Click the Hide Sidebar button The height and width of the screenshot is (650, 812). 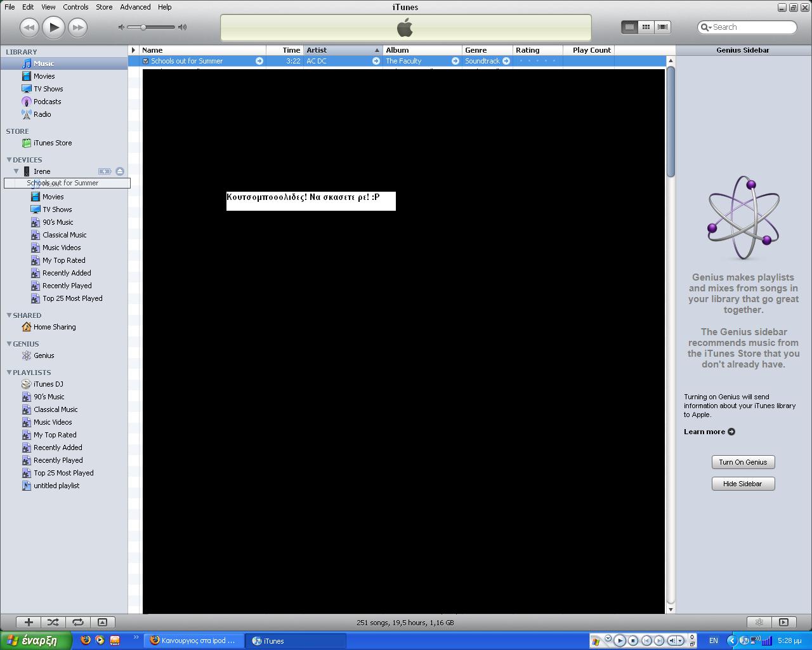[x=743, y=484]
